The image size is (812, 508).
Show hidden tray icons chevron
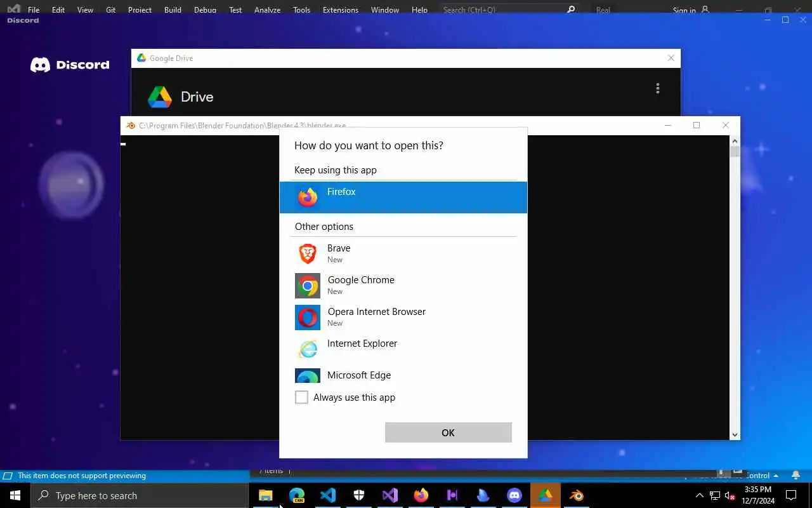700,495
